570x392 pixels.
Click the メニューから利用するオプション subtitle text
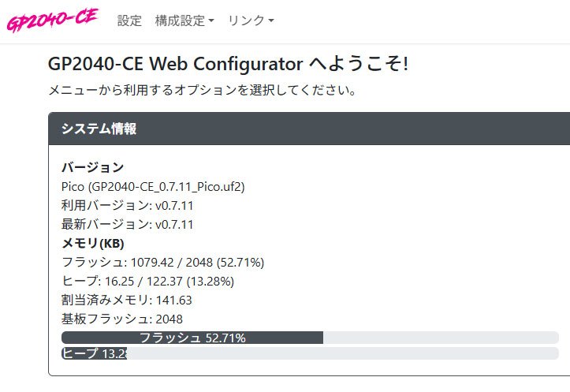203,90
